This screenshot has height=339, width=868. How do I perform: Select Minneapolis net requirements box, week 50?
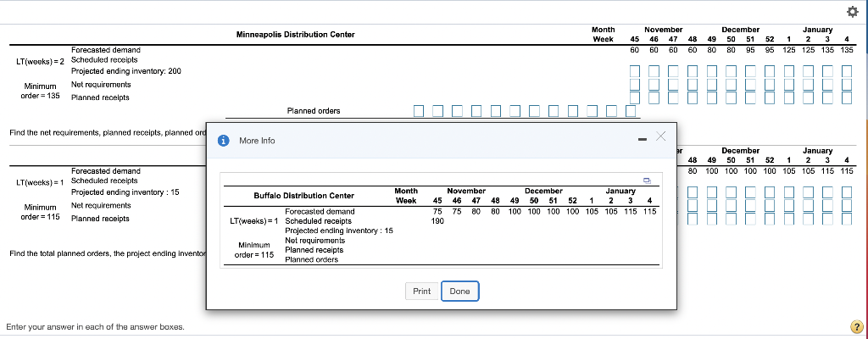tap(732, 84)
